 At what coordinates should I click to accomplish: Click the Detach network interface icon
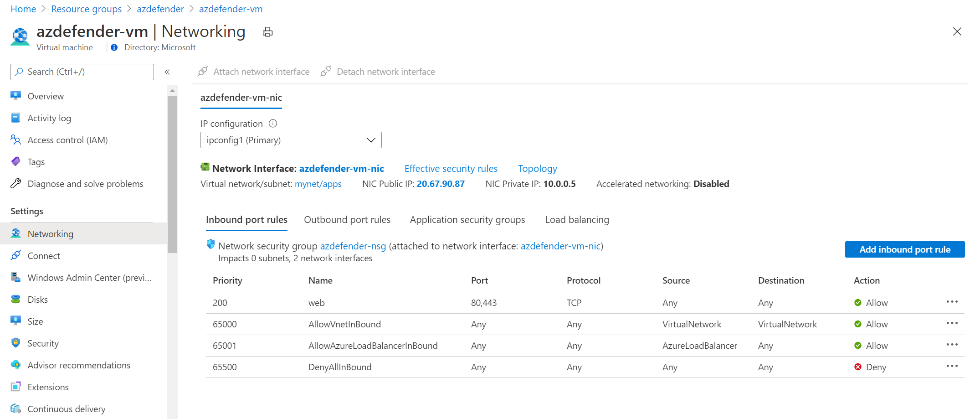click(326, 72)
